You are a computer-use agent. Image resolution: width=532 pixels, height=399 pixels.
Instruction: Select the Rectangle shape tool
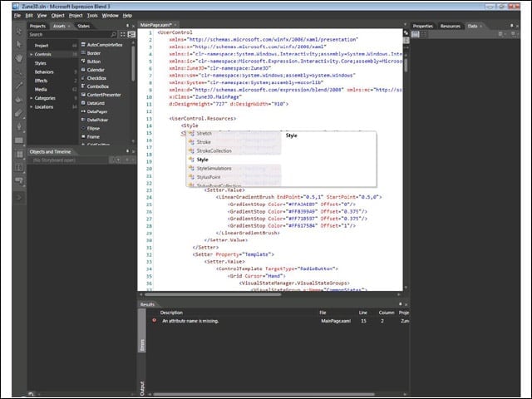[19, 140]
